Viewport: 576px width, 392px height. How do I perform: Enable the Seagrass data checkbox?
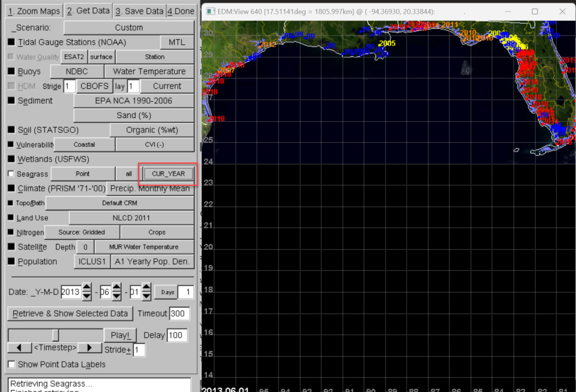(11, 174)
